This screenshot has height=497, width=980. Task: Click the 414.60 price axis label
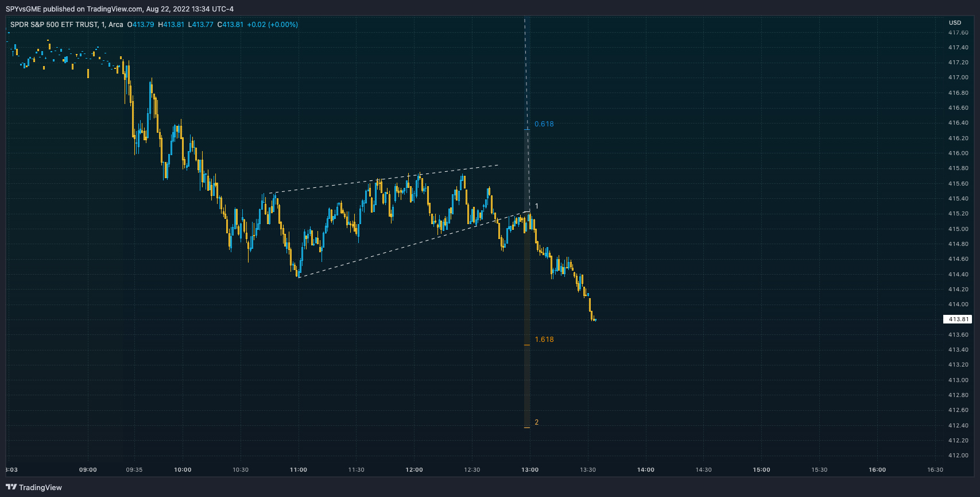[x=958, y=259]
